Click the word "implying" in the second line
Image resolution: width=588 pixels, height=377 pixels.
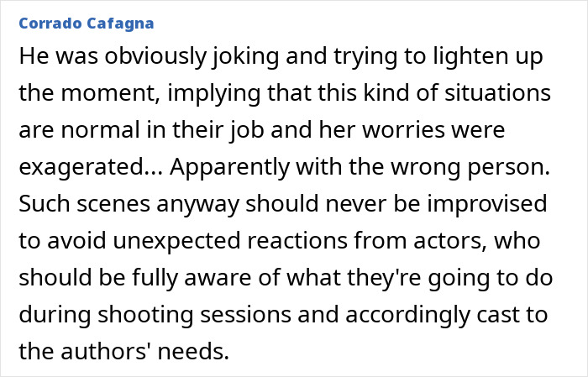(x=213, y=93)
